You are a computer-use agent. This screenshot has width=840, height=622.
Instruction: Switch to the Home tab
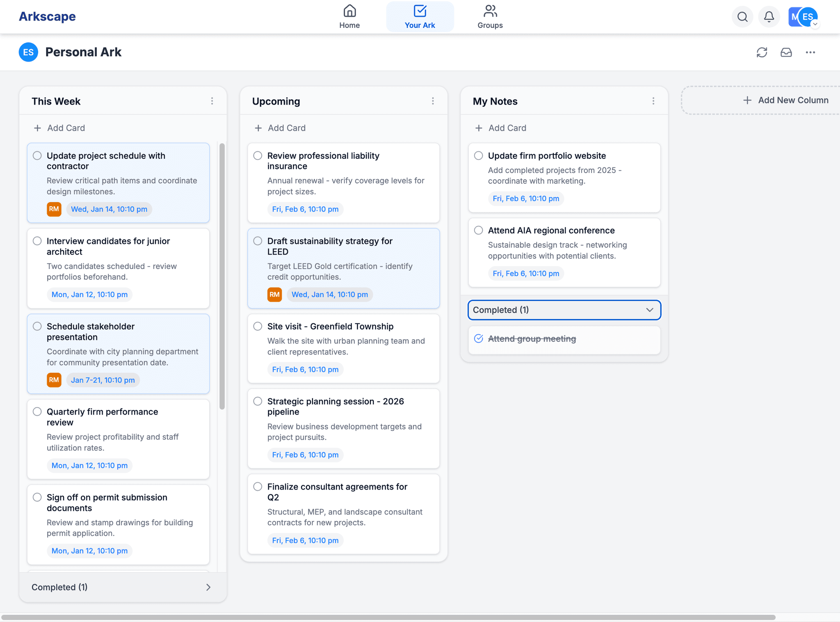pos(349,16)
